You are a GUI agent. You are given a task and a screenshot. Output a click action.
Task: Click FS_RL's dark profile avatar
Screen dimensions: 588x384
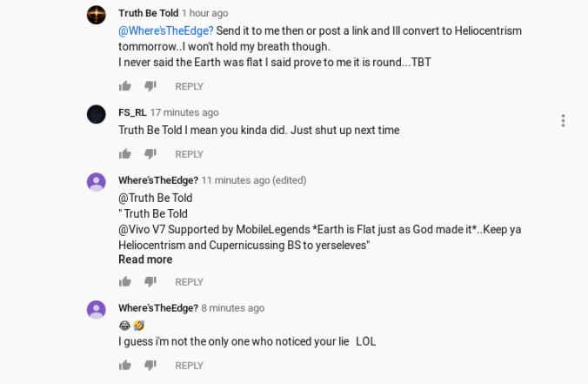[x=97, y=114]
